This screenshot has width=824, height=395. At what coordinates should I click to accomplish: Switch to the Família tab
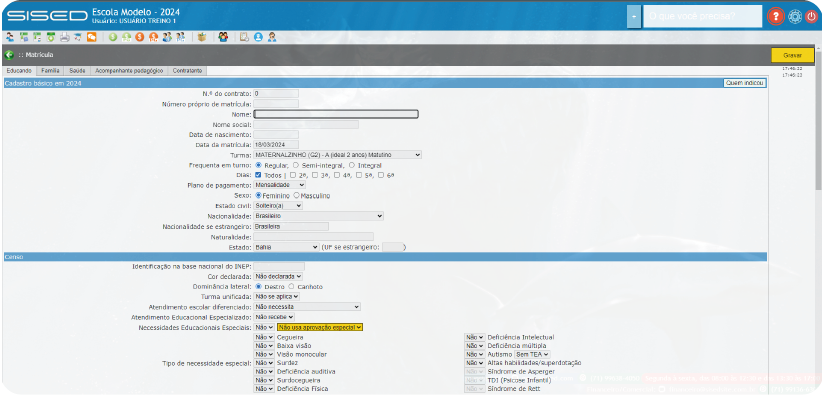coord(50,70)
